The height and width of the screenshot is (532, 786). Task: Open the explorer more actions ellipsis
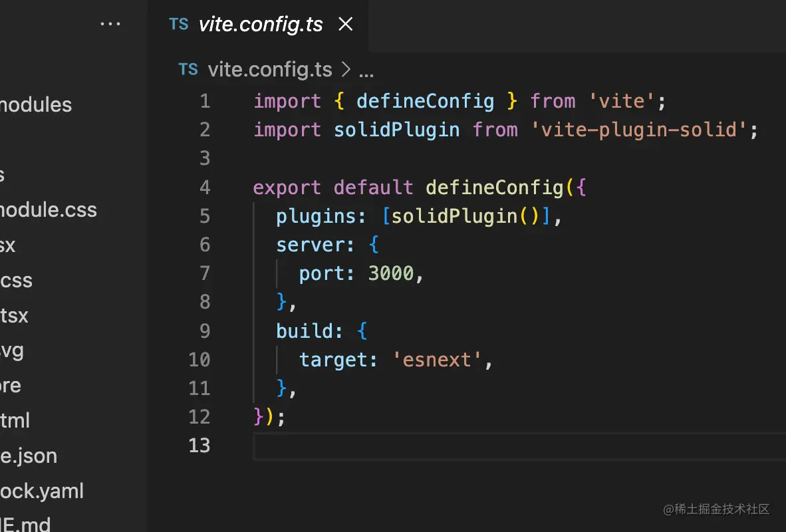click(110, 24)
